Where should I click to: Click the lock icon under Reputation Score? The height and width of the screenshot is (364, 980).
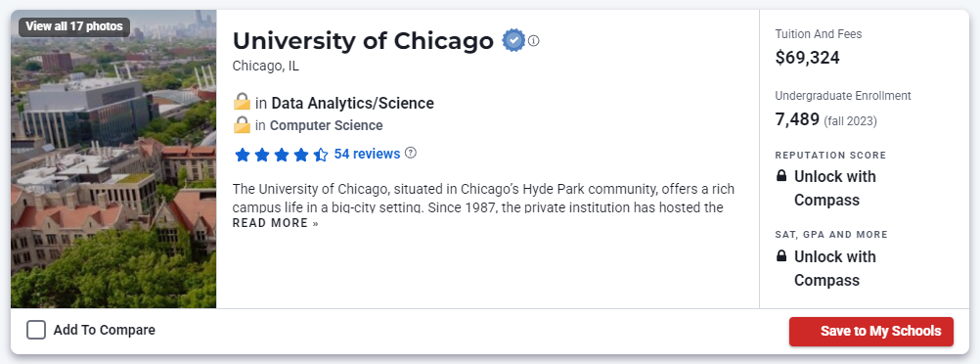[x=781, y=176]
